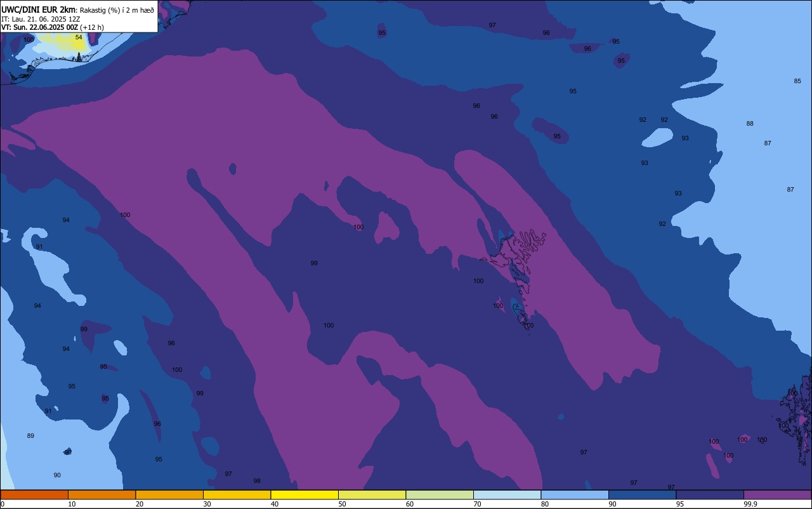The height and width of the screenshot is (509, 812).
Task: Click the 10–20 orange legend segment
Action: pos(101,494)
